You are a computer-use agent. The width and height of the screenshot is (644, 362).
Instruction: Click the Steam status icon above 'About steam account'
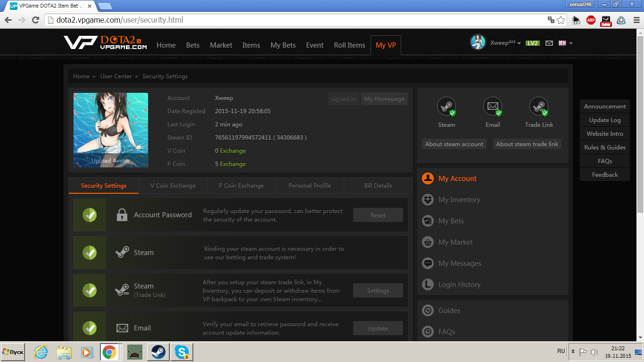point(446,107)
